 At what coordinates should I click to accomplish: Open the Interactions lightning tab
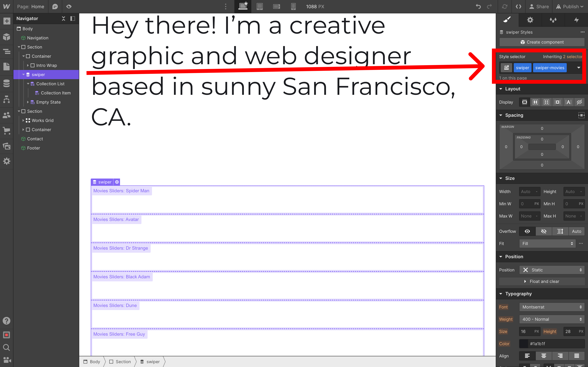tap(576, 20)
